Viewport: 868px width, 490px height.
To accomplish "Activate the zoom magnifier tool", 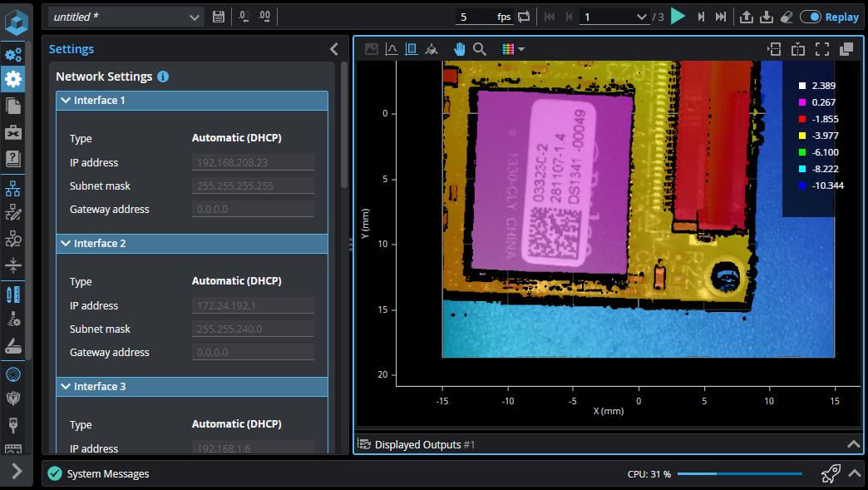I will coord(480,49).
